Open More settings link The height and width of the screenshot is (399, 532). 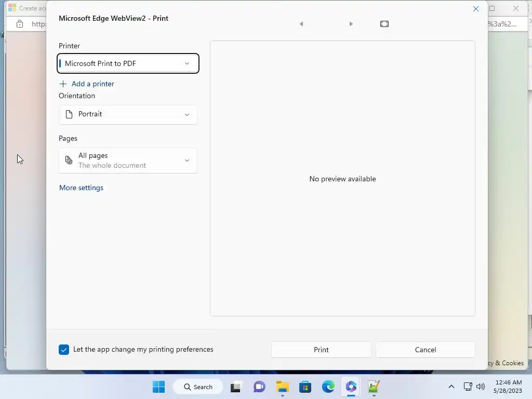pos(81,188)
